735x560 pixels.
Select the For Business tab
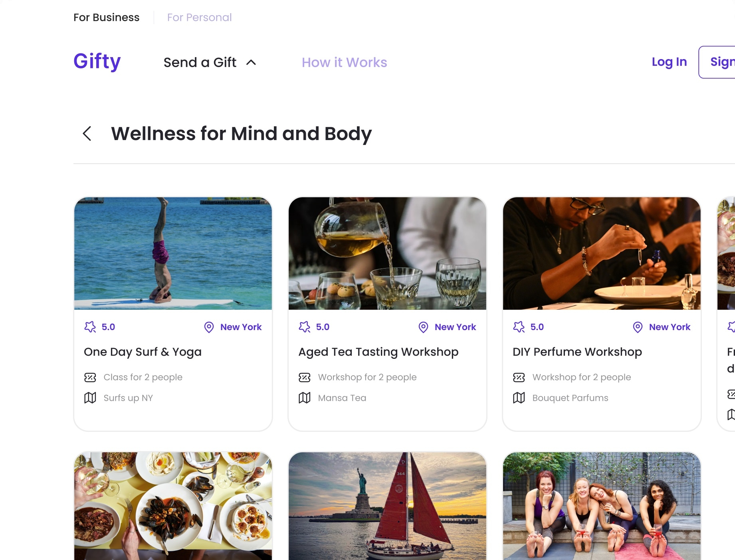point(107,18)
